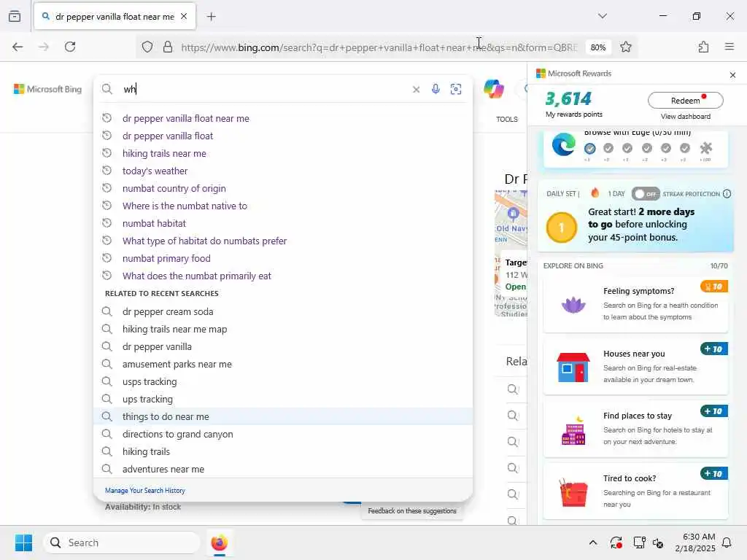Open a new tab with the plus button

211,17
